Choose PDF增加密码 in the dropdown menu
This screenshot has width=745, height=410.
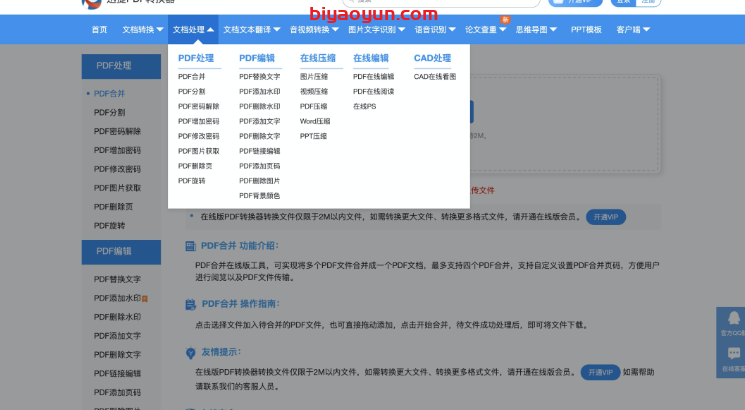point(199,121)
